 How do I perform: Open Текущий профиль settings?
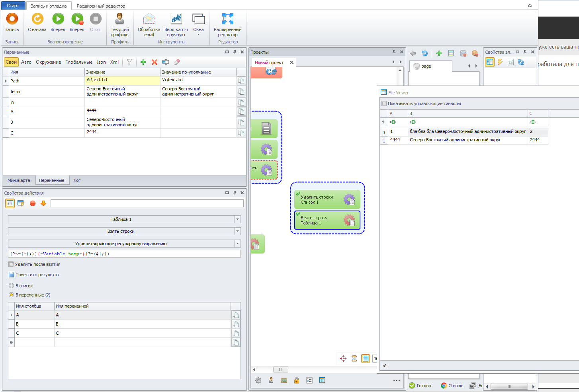[120, 25]
